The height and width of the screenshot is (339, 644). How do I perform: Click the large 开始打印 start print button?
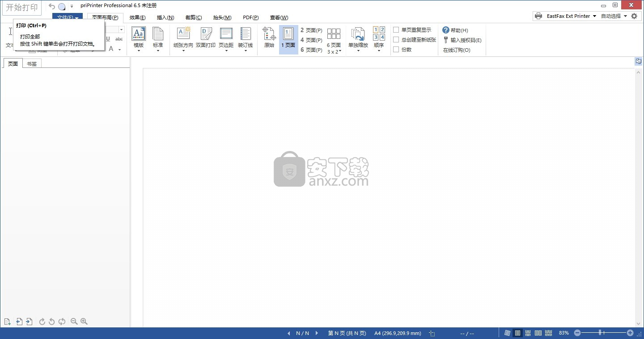click(21, 8)
